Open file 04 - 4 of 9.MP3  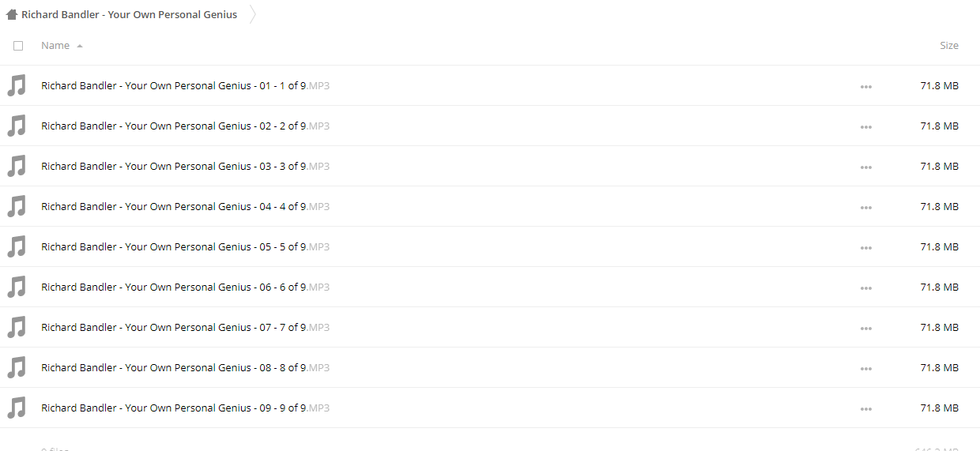pyautogui.click(x=185, y=206)
